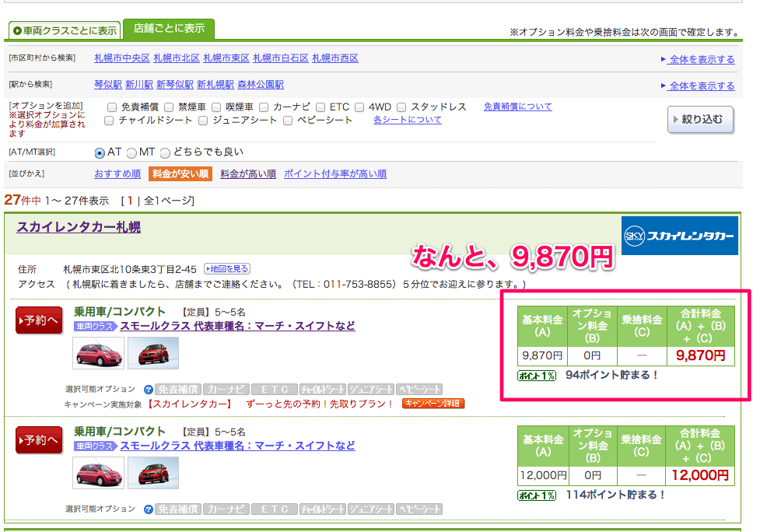
Task: Enable the 4WD option checkbox
Action: (x=359, y=107)
